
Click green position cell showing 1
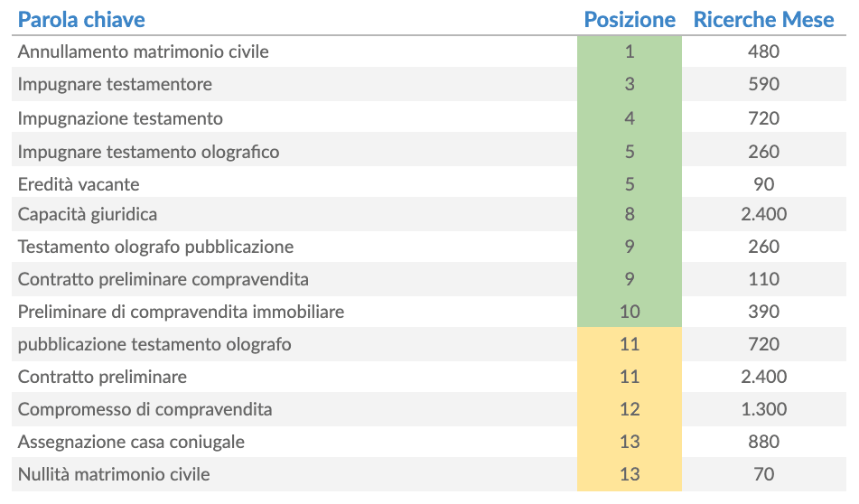pyautogui.click(x=630, y=51)
